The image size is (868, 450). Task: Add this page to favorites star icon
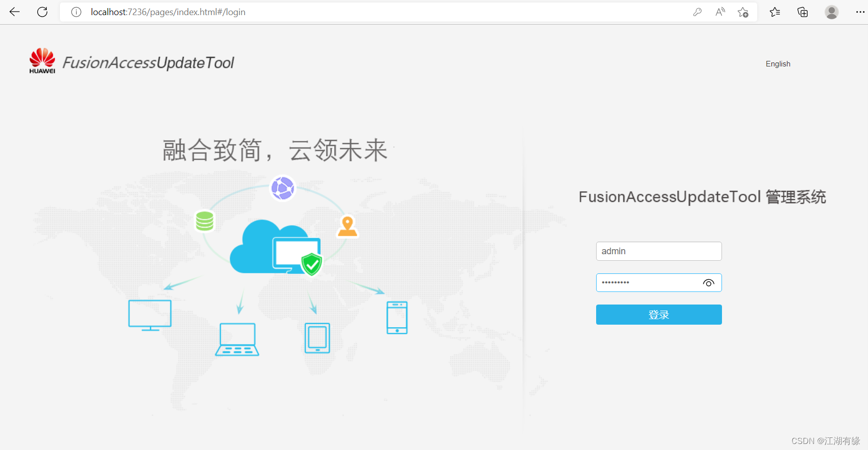743,12
